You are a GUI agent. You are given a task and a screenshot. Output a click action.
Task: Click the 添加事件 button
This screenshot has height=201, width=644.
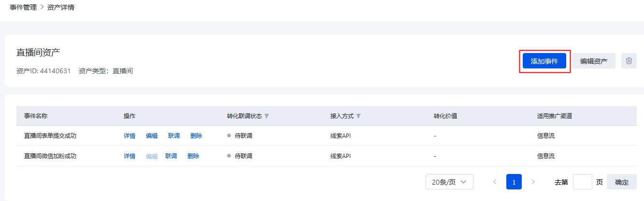(x=544, y=61)
